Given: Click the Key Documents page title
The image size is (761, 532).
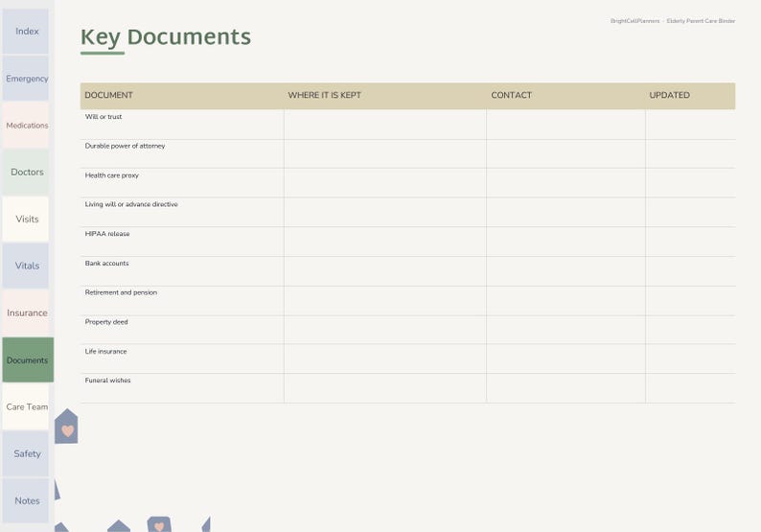Looking at the screenshot, I should [x=166, y=37].
